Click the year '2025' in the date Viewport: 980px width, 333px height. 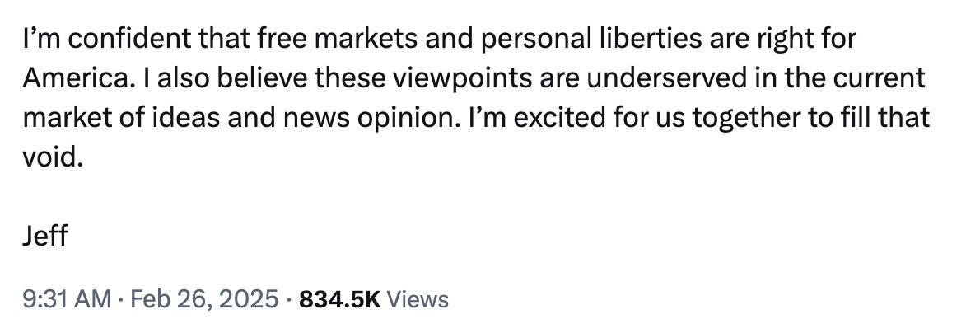(x=246, y=298)
